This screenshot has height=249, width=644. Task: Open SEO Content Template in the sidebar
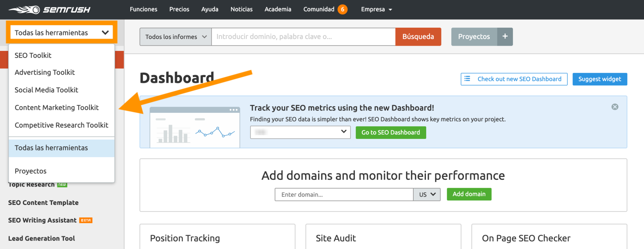point(43,203)
